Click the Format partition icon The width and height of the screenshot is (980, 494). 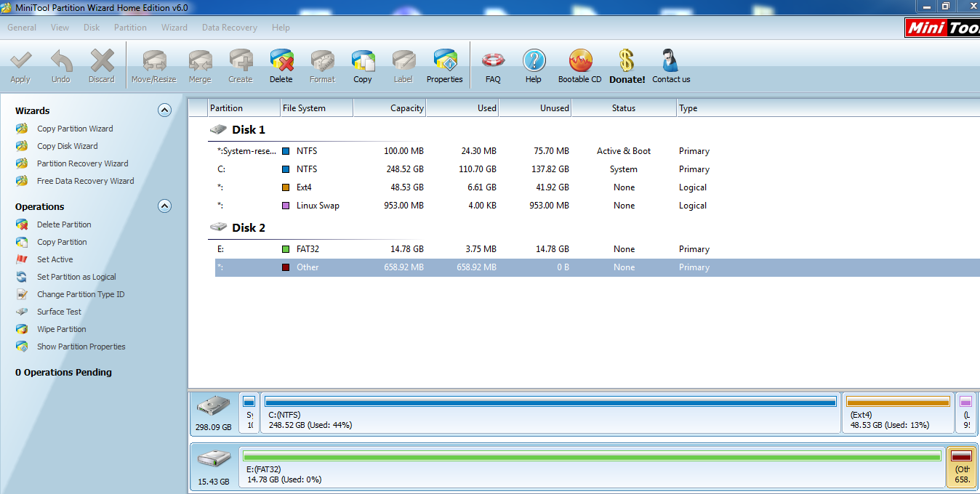click(322, 61)
